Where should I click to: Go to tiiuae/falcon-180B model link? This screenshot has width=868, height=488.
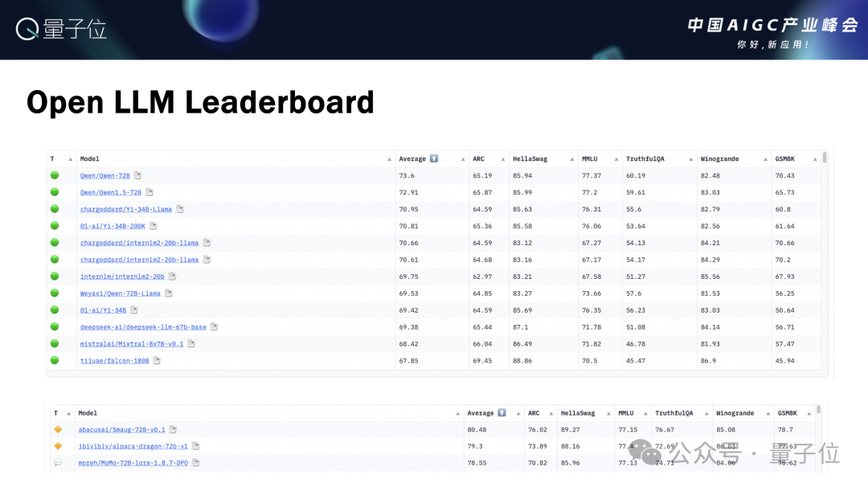114,361
